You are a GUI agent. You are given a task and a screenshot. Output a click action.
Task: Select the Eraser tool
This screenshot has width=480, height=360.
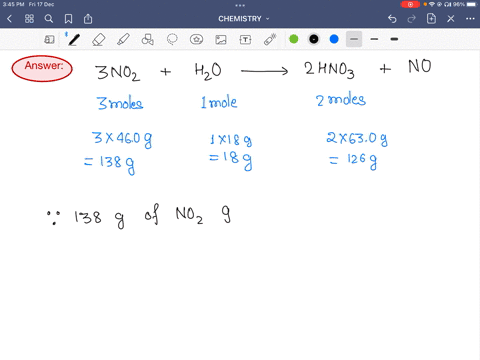pos(99,40)
